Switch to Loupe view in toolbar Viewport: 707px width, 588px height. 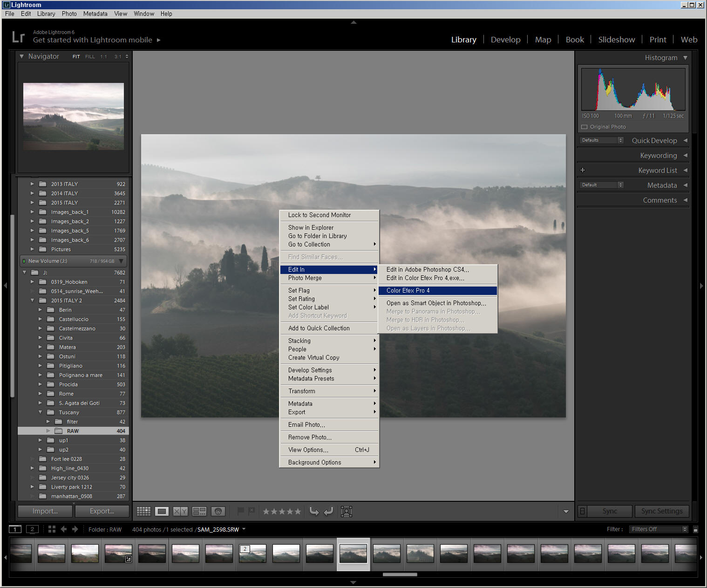point(162,512)
